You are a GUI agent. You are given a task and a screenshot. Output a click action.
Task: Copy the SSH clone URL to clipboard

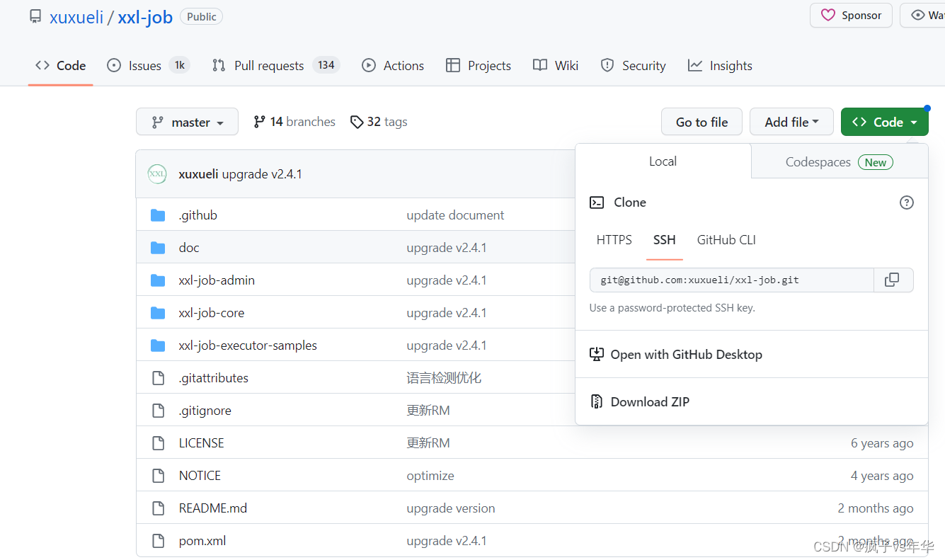click(x=893, y=280)
